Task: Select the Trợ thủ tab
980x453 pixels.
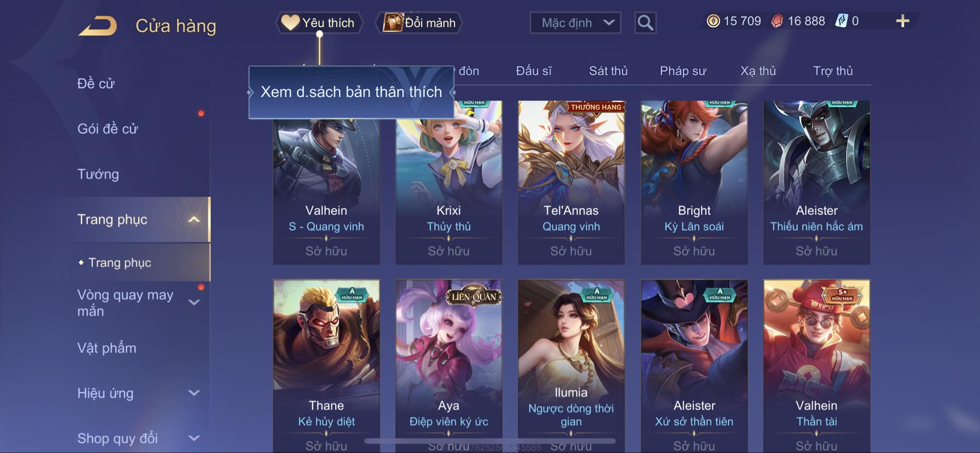Action: click(x=833, y=71)
